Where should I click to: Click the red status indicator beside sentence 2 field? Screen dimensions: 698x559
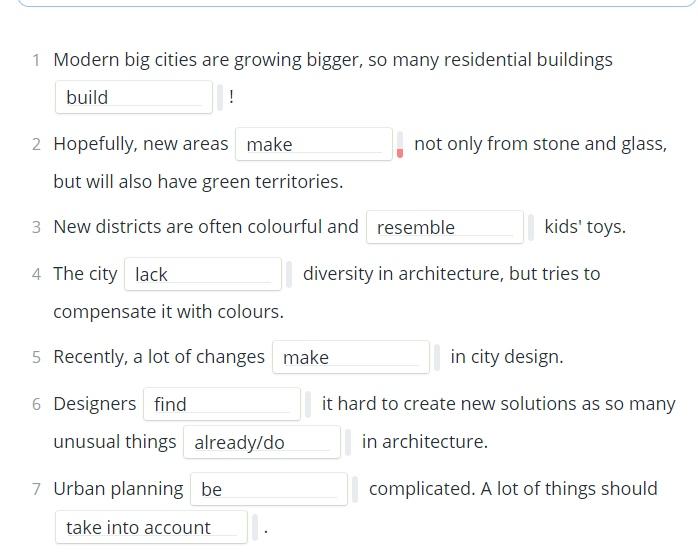(x=400, y=145)
